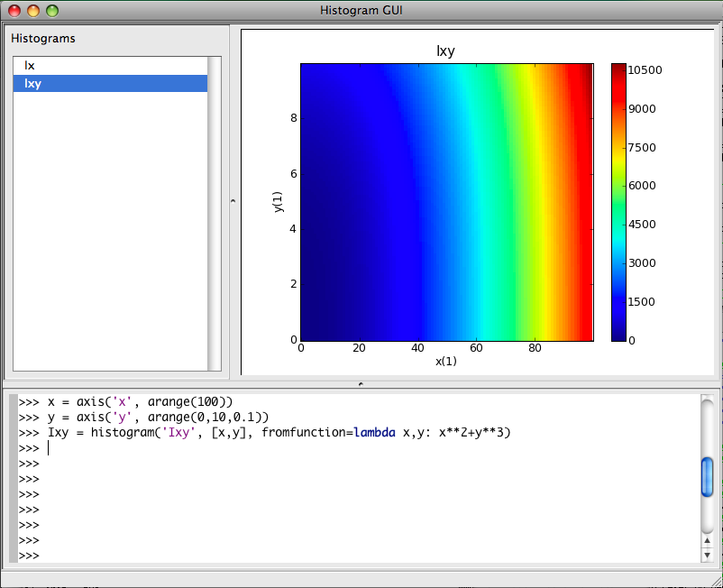Screen dimensions: 723x588
Task: Zoom the window with green button
Action: pos(52,11)
